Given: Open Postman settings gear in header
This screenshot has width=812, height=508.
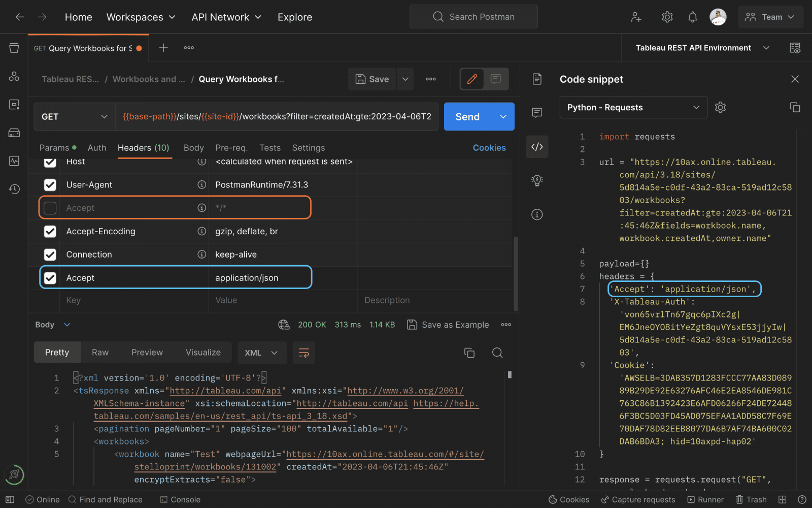Looking at the screenshot, I should point(667,17).
